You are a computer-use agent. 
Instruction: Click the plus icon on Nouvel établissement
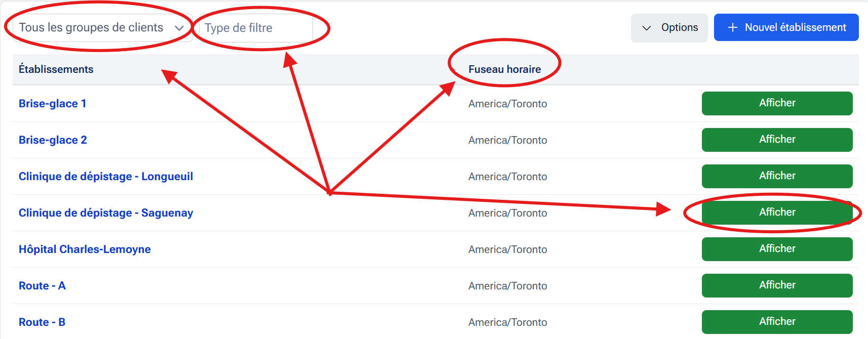(x=732, y=28)
